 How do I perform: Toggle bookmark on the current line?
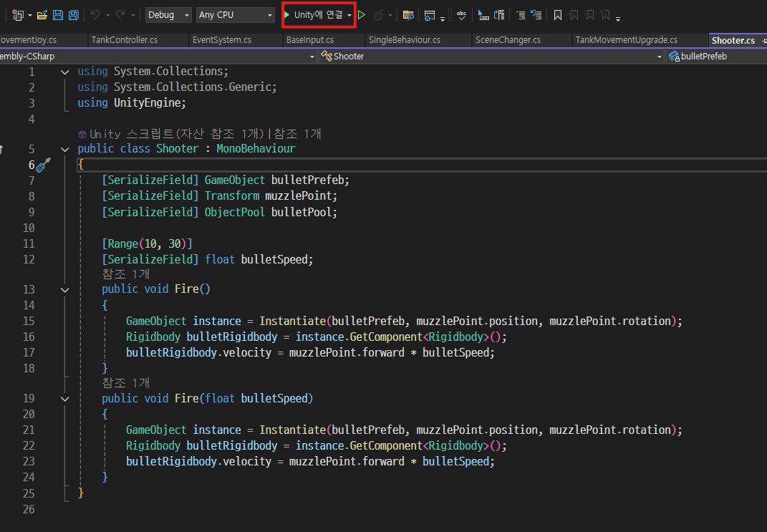pos(557,15)
